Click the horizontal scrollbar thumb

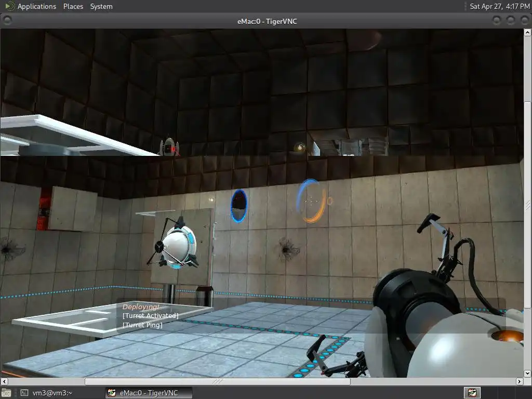pos(217,381)
